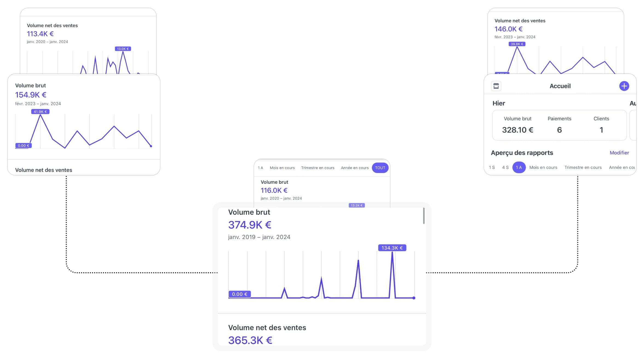644x356 pixels.
Task: Open the Modifier link
Action: coord(619,153)
